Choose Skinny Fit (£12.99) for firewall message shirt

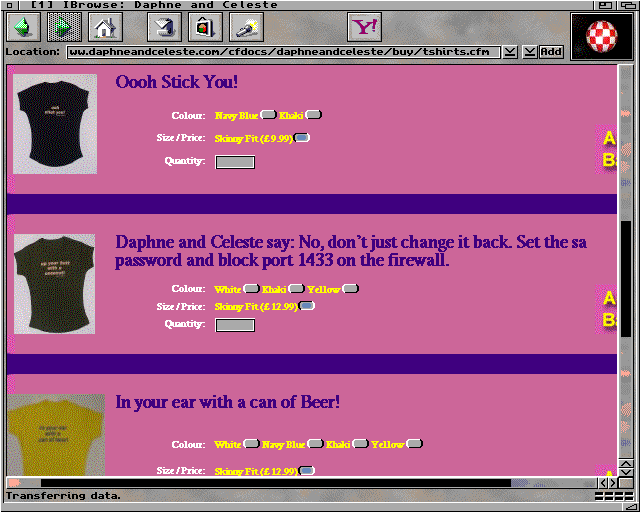[307, 305]
